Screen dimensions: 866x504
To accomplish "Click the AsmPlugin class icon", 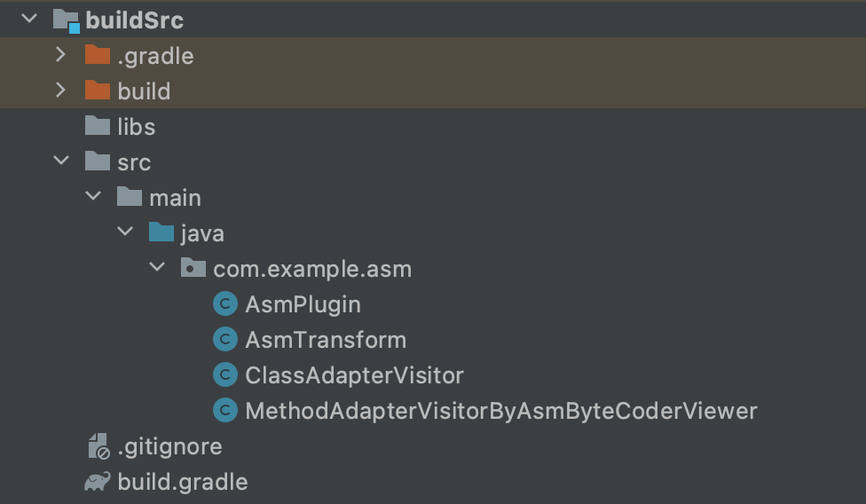I will [225, 304].
